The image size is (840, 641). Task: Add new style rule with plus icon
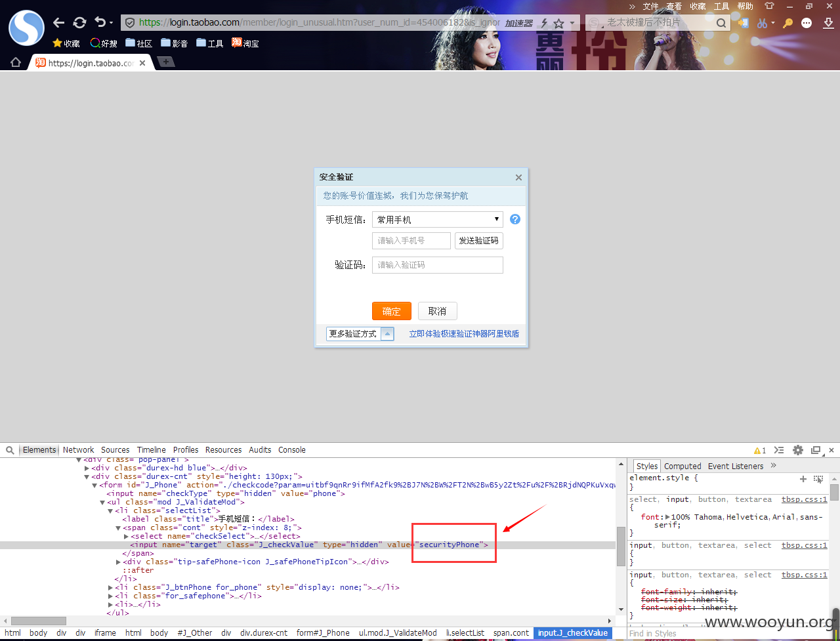pyautogui.click(x=803, y=479)
